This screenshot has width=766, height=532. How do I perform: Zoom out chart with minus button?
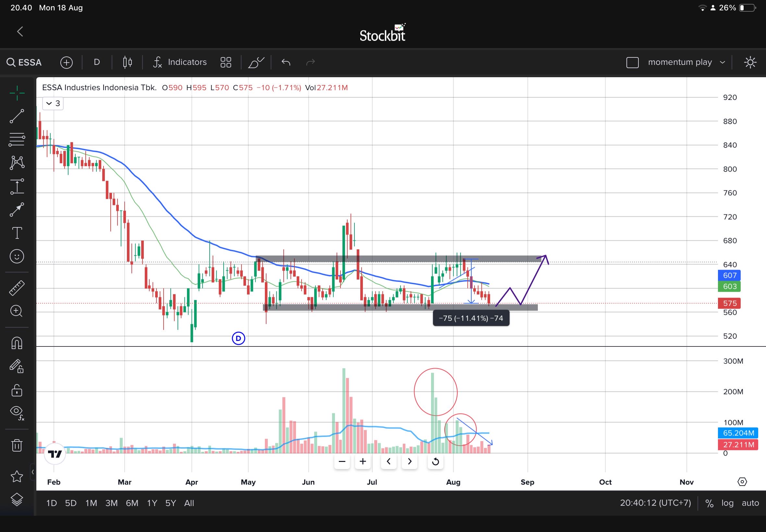(x=342, y=462)
